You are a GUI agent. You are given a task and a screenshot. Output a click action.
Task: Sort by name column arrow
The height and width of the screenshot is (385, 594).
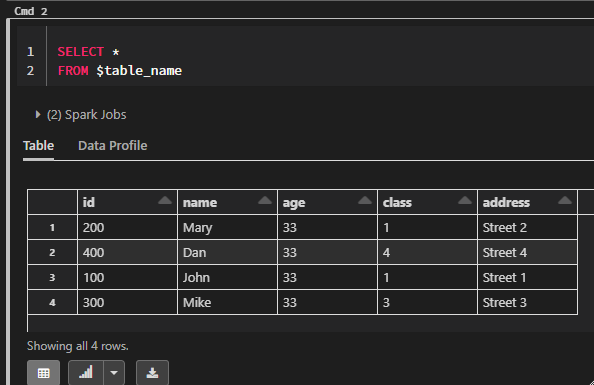265,200
